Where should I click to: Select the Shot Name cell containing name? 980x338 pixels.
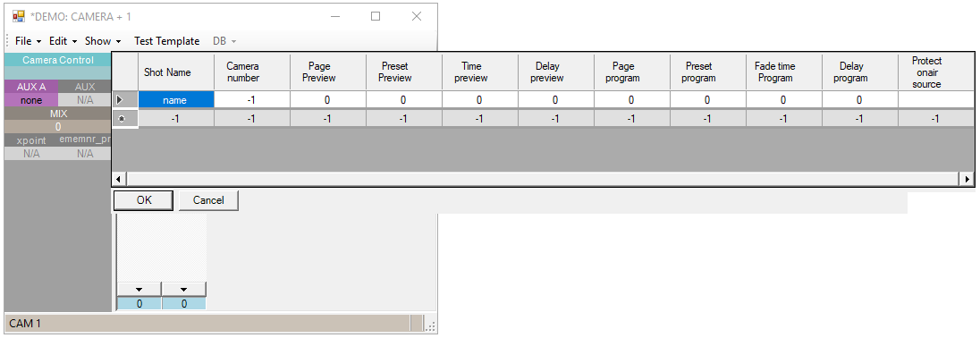pos(176,99)
